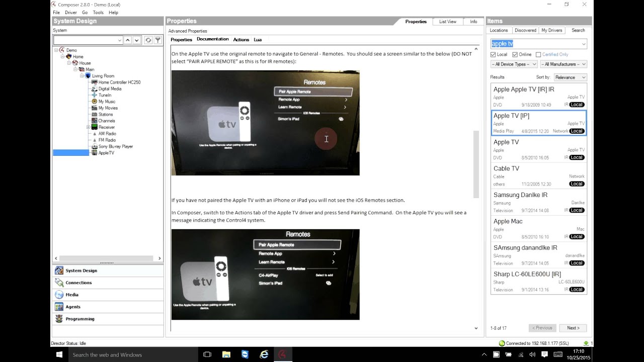Select My Movies in project tree
The height and width of the screenshot is (362, 644).
pyautogui.click(x=108, y=108)
